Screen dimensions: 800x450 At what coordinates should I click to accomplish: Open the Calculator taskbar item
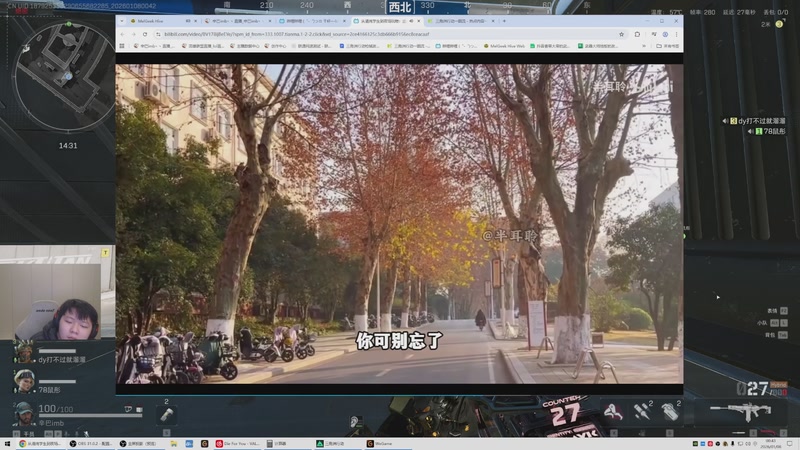pos(287,444)
